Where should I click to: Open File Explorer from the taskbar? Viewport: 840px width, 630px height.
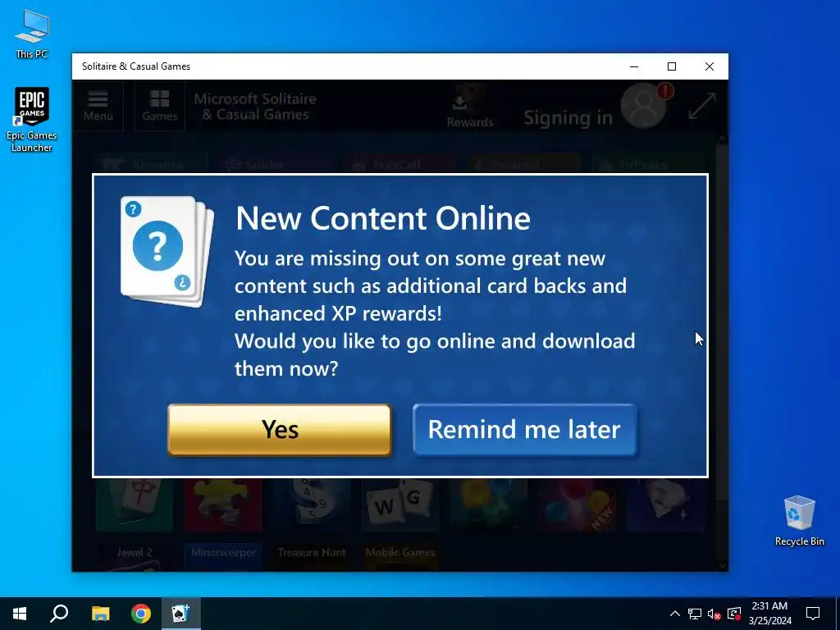point(100,614)
